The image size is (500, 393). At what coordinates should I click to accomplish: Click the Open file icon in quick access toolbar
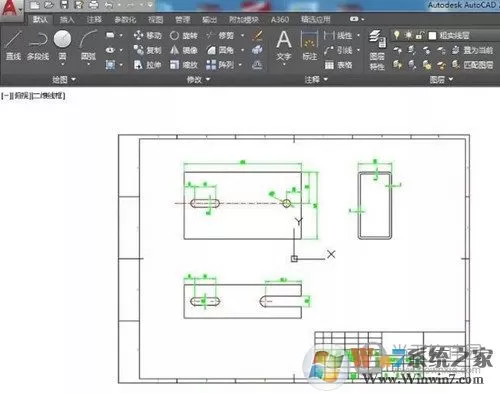(x=49, y=5)
